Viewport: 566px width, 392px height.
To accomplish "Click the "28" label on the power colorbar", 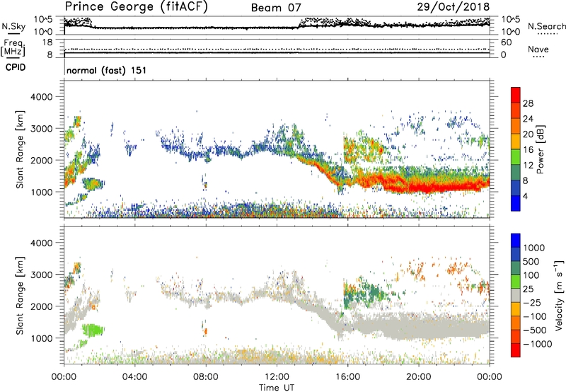I will tap(528, 103).
